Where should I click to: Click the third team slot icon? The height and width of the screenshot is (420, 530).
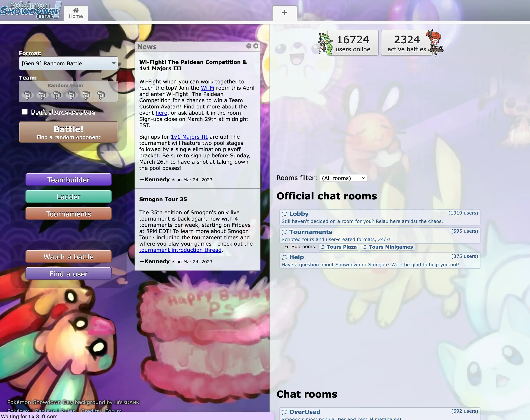57,95
